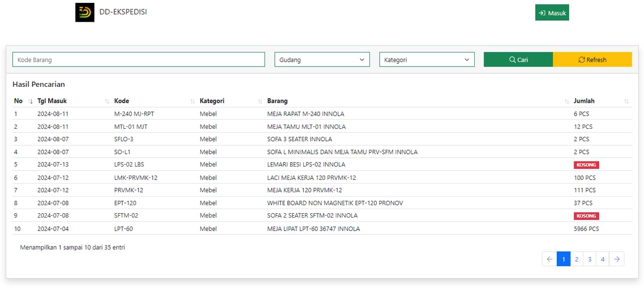This screenshot has height=302, width=644.
Task: Expand the Kategori filter dropdown
Action: [x=427, y=59]
